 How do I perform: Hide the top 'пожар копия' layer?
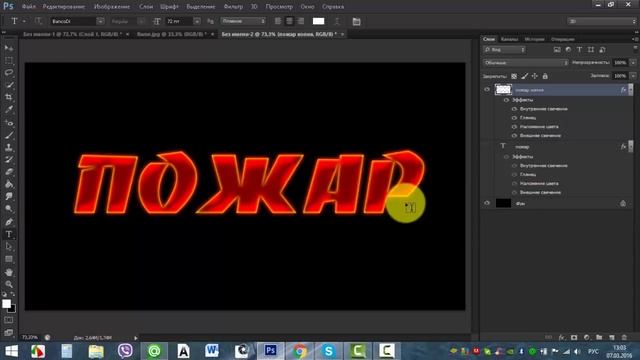[x=487, y=89]
